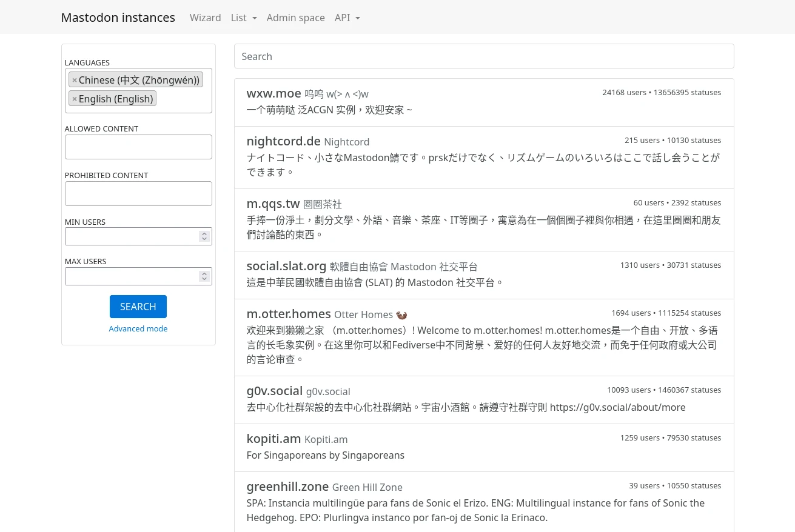The height and width of the screenshot is (532, 795).
Task: Remove the Chinese language tag
Action: 75,80
